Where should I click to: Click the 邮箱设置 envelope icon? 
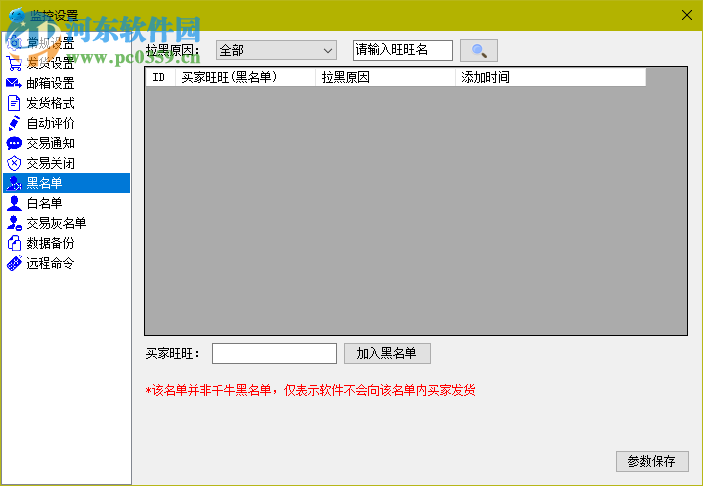pos(14,83)
